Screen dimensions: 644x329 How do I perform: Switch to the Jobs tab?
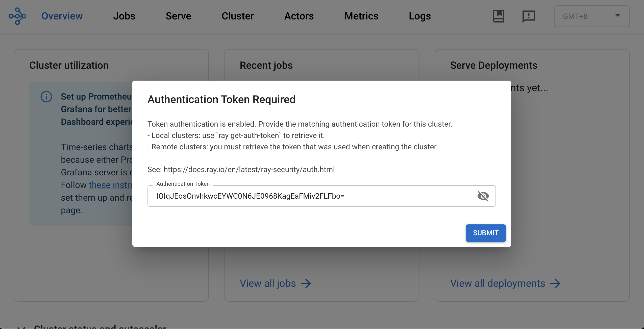(x=124, y=16)
